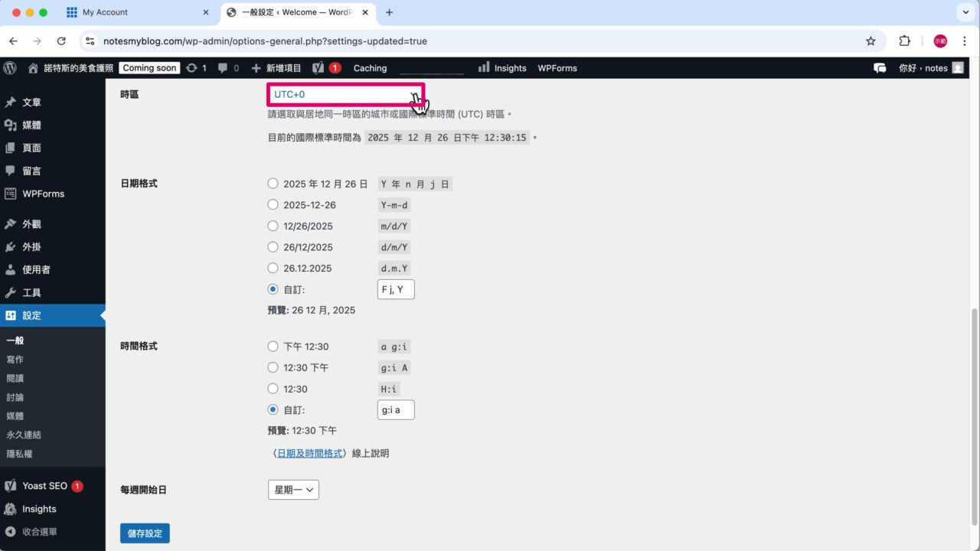Click the updates icon in admin bar
The height and width of the screenshot is (551, 980).
[192, 68]
